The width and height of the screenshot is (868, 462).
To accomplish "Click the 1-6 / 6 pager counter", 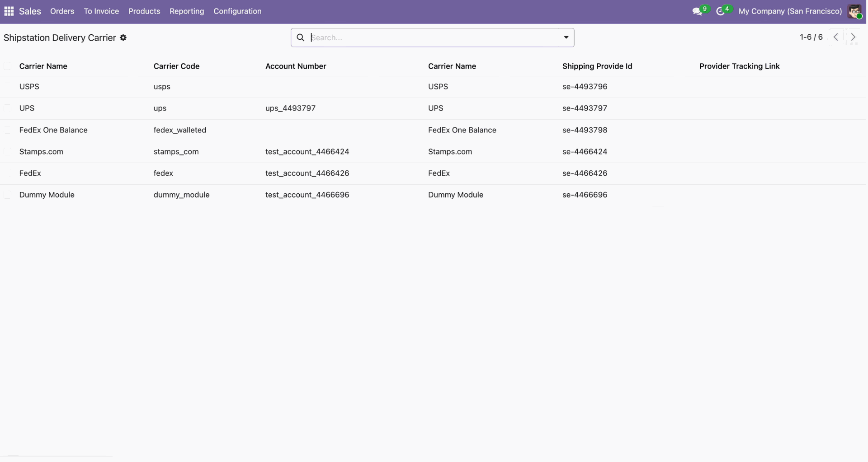I will tap(811, 37).
